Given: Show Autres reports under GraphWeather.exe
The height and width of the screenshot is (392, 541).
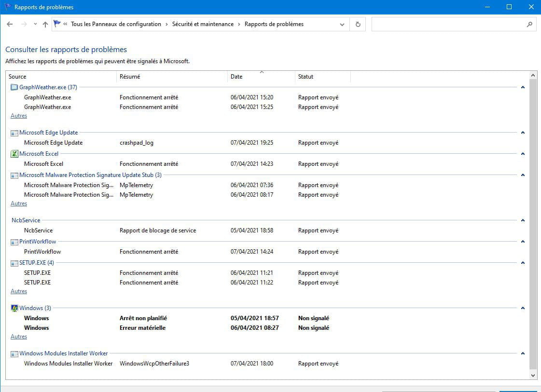Looking at the screenshot, I should point(19,116).
